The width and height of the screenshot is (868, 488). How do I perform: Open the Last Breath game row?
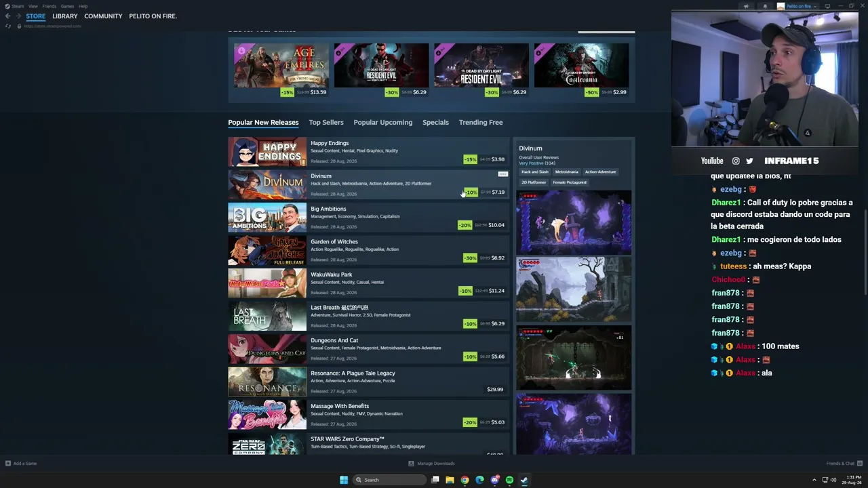368,317
